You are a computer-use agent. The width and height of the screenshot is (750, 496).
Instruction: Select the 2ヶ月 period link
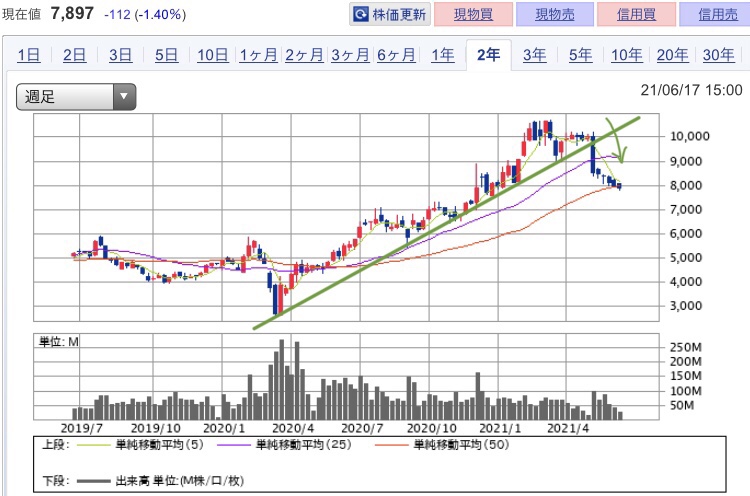(304, 55)
